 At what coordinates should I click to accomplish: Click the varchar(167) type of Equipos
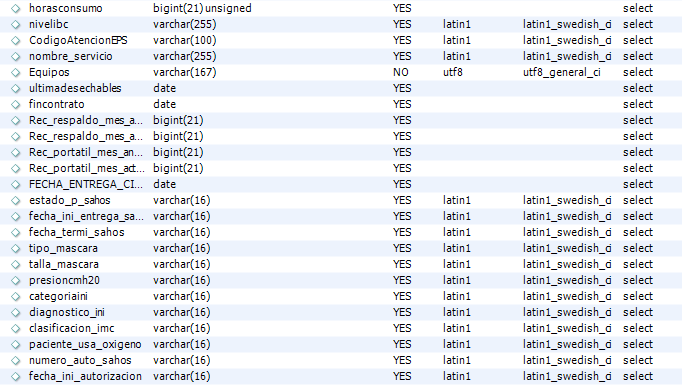pyautogui.click(x=184, y=73)
